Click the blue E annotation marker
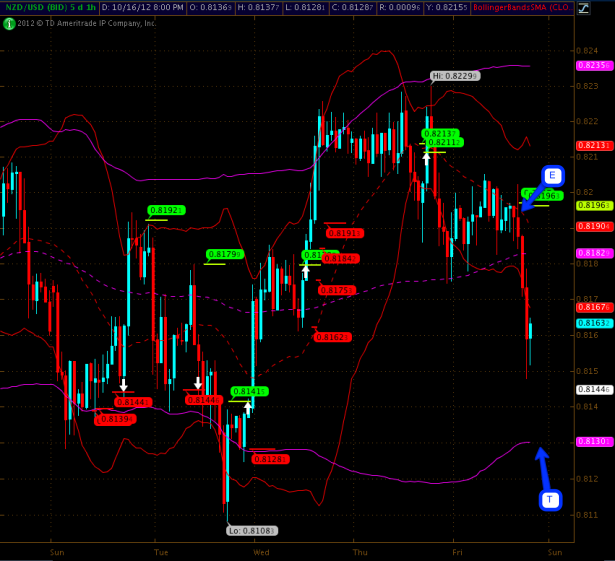 [x=553, y=176]
